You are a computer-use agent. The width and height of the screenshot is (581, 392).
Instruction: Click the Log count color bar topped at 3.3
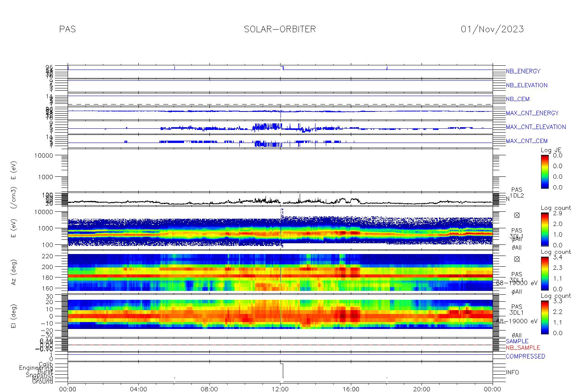click(x=545, y=317)
